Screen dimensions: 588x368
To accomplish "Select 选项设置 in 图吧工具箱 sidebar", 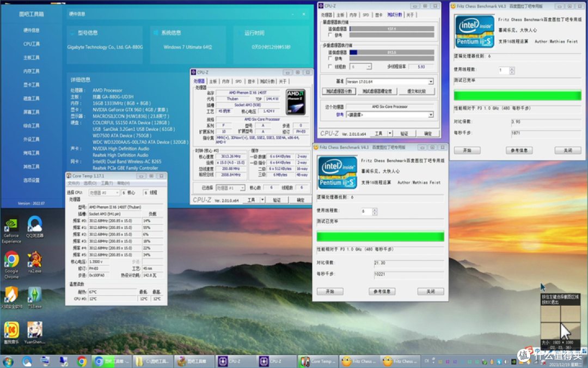I will pos(32,180).
